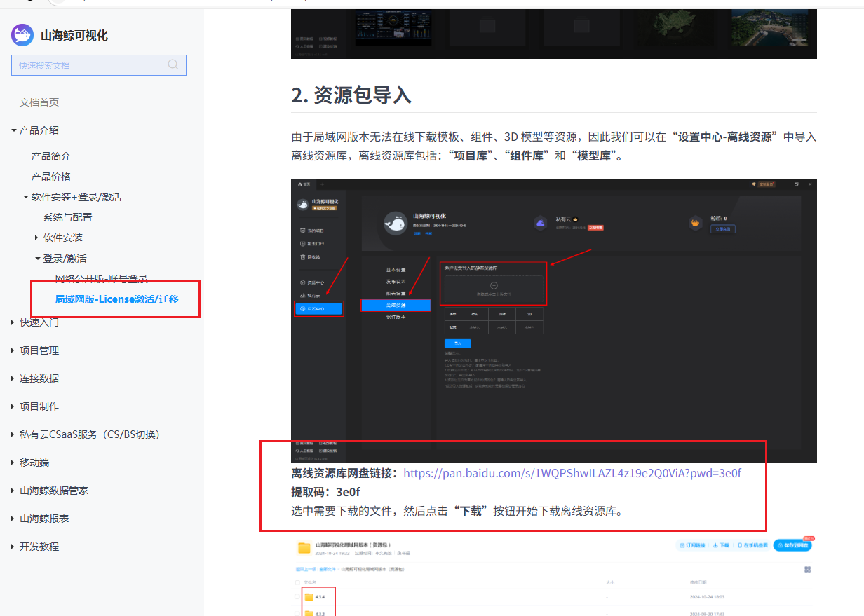Click the 离线资源库网盘链接 label
The height and width of the screenshot is (616, 864).
[344, 473]
